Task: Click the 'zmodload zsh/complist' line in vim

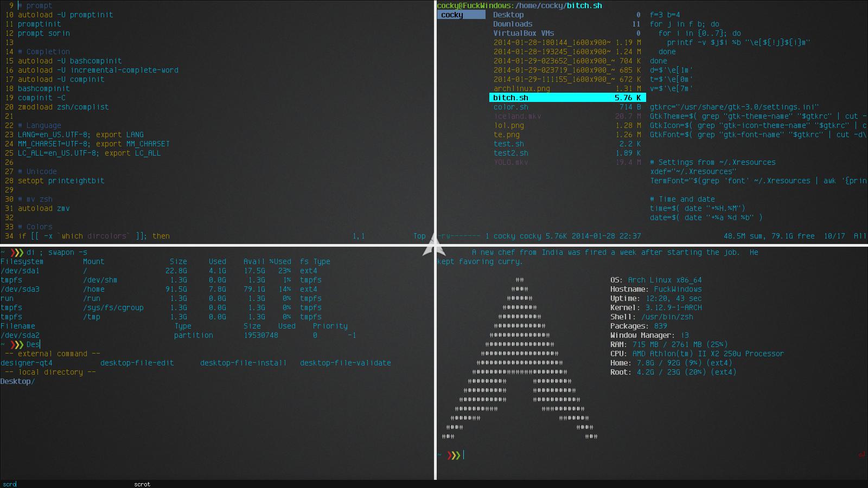Action: click(x=63, y=107)
